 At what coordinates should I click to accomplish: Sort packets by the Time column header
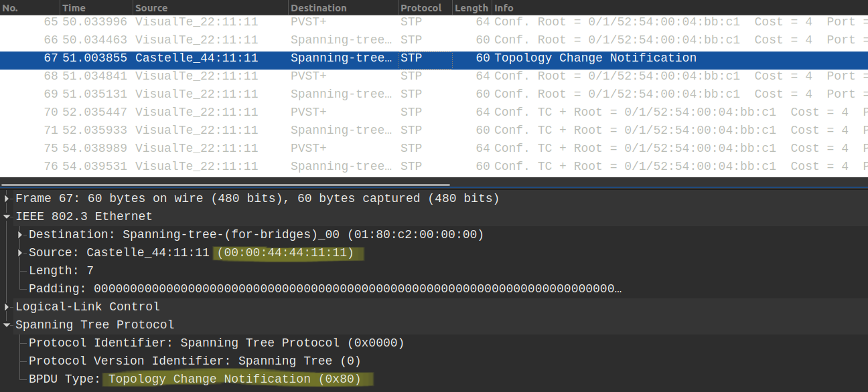(x=95, y=8)
